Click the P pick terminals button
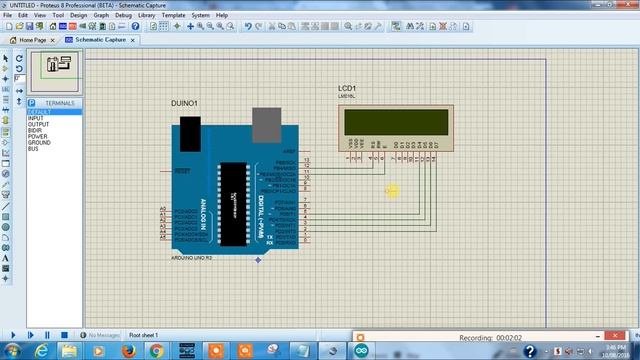 point(32,103)
